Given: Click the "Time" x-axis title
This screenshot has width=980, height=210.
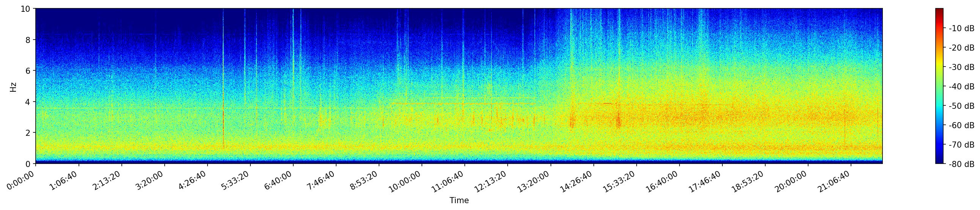Looking at the screenshot, I should click(x=459, y=200).
